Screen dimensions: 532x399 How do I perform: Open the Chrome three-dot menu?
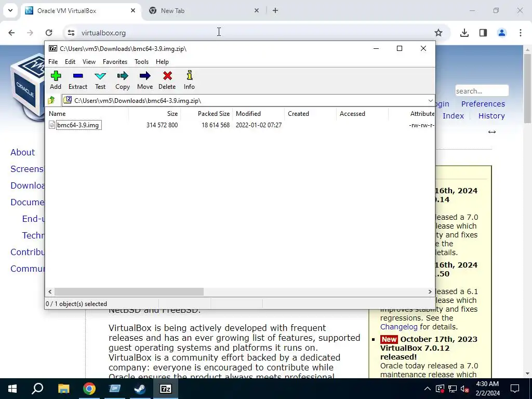521,33
